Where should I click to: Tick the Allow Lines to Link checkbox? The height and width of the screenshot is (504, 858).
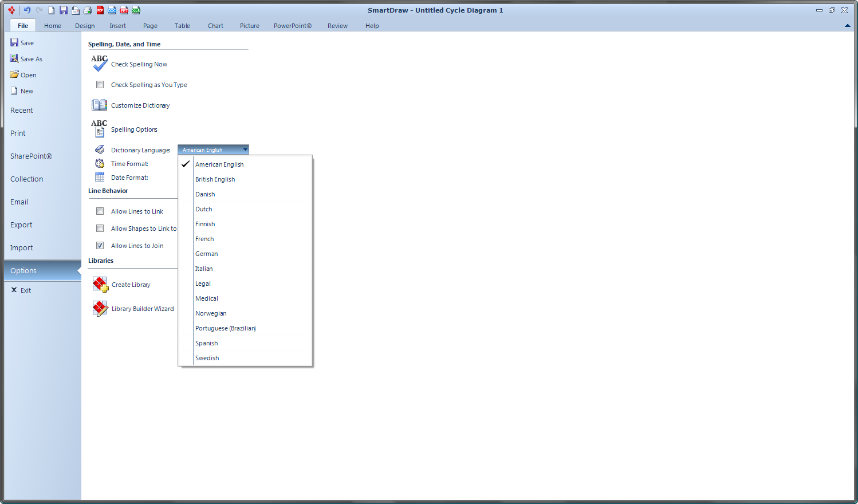pos(100,211)
